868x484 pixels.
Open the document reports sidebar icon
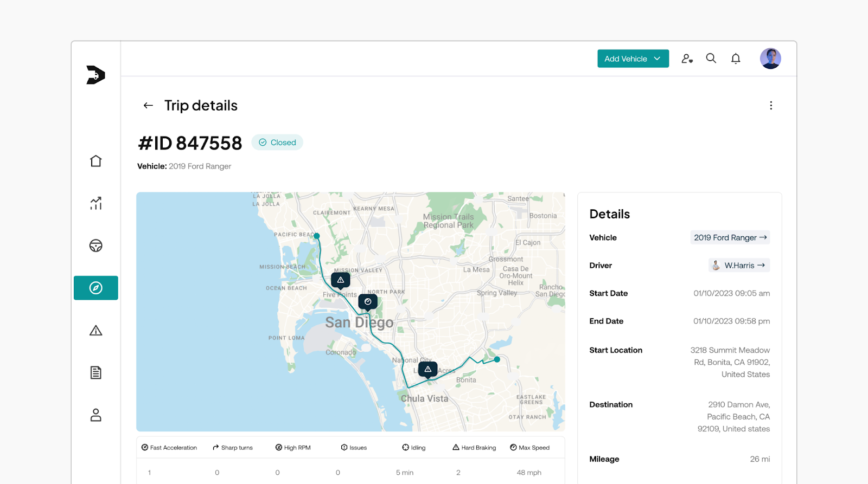[95, 372]
